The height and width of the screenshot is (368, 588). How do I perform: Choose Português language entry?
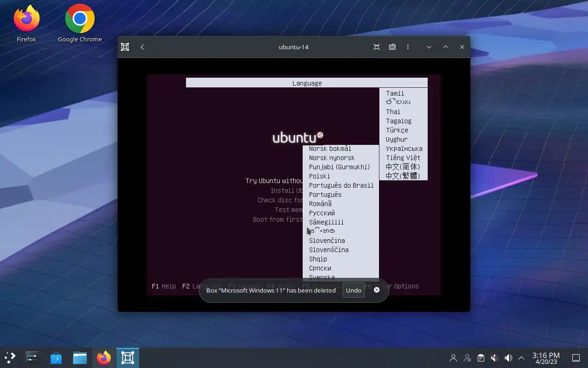[x=325, y=195]
